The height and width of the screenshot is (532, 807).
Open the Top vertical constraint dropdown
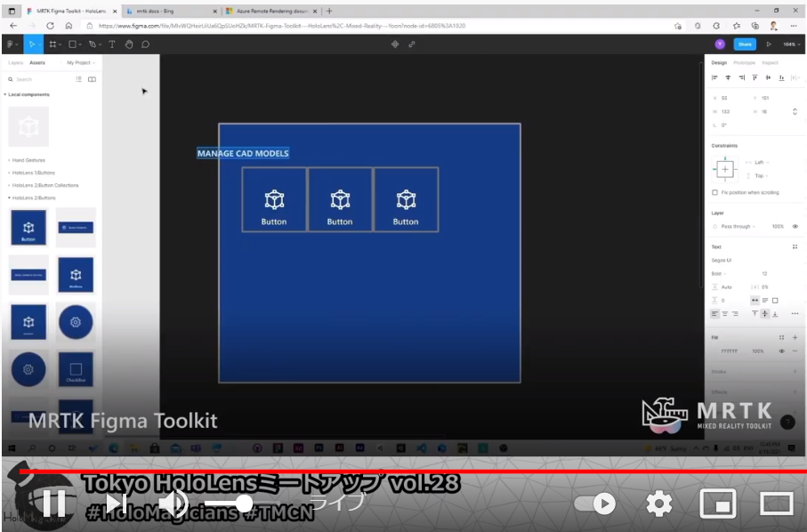(x=762, y=176)
